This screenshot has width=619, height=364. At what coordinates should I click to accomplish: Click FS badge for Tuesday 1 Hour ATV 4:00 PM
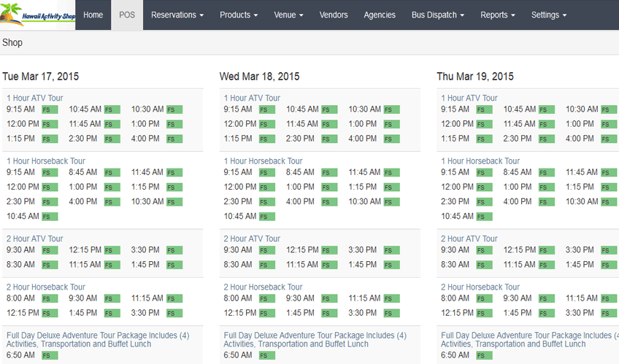pyautogui.click(x=174, y=139)
